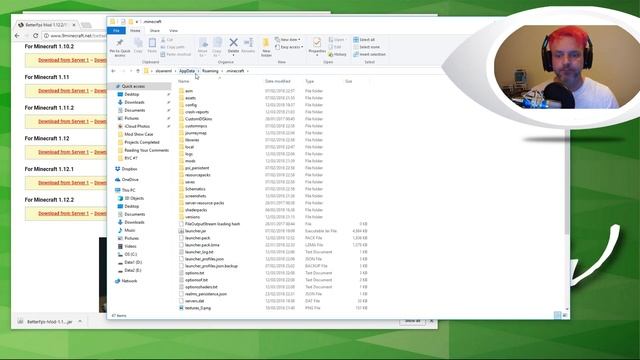
Task: Open dropdown arrow under Delete
Action: tap(233, 56)
